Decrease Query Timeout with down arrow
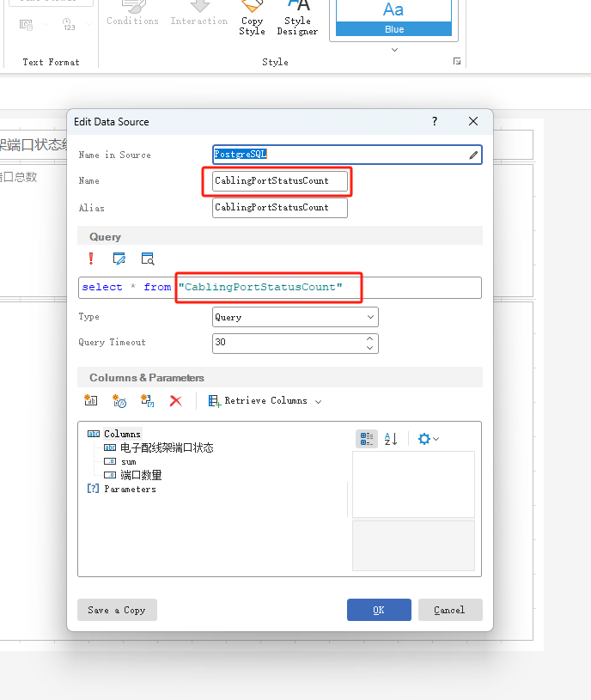The width and height of the screenshot is (591, 700). coord(369,348)
